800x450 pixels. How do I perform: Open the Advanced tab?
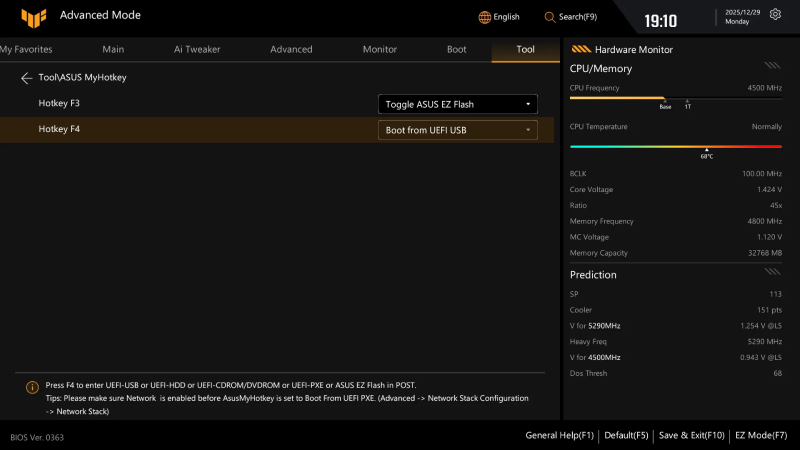tap(291, 49)
